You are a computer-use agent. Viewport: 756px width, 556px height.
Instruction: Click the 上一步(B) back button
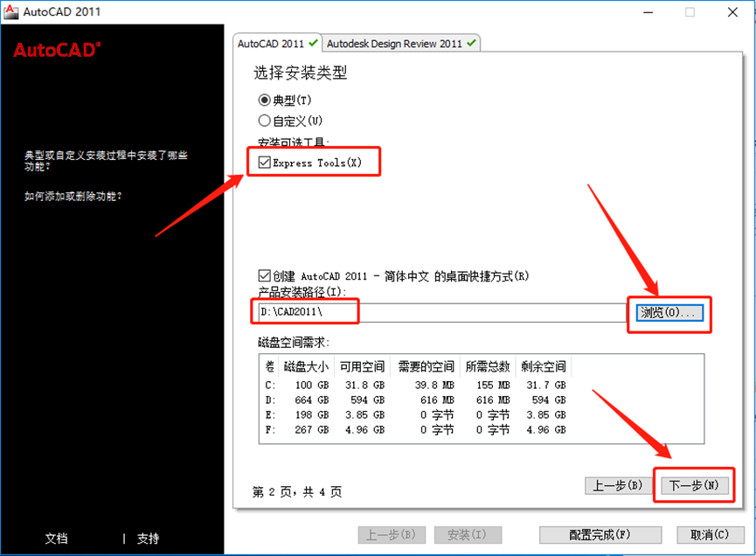click(617, 485)
